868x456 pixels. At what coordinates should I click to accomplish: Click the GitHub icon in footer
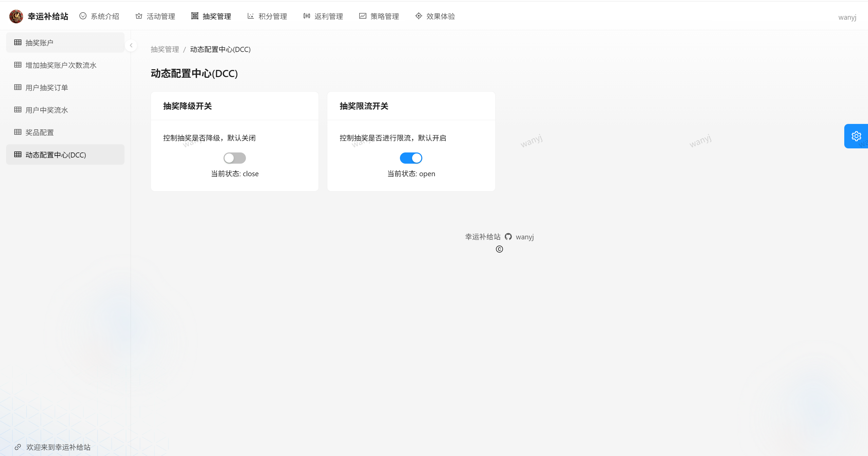click(508, 237)
